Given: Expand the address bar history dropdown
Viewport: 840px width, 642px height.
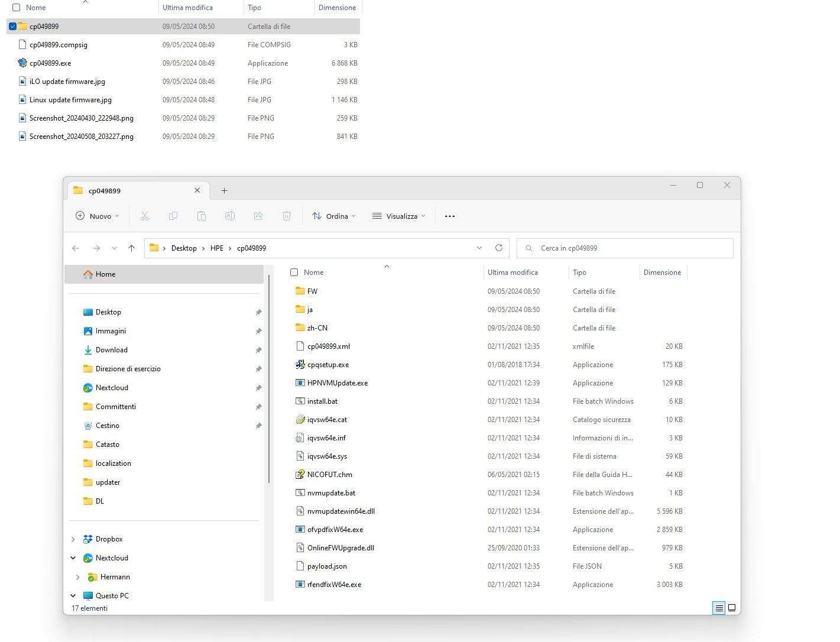Looking at the screenshot, I should click(479, 248).
